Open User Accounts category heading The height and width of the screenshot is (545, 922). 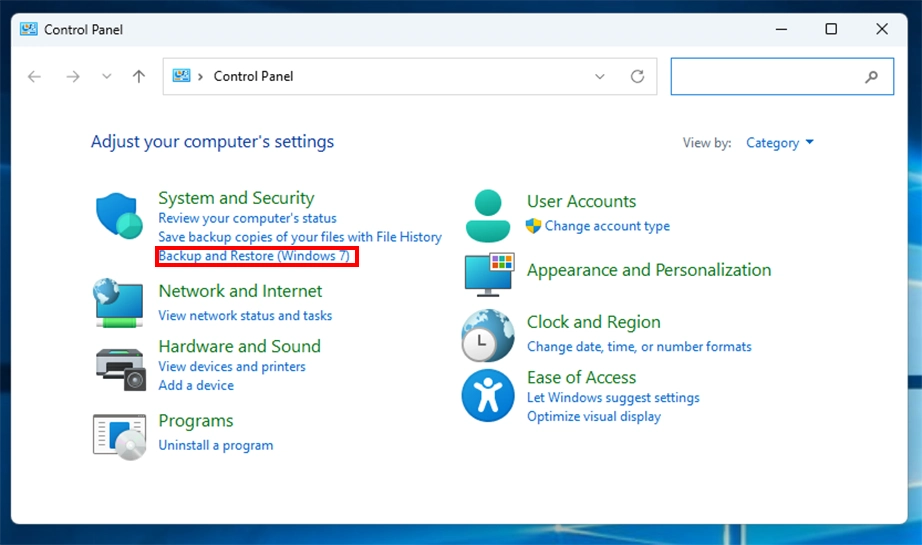click(x=582, y=202)
